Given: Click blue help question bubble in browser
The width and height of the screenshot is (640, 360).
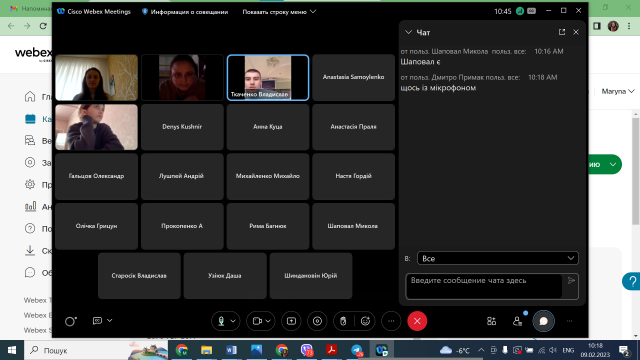Looking at the screenshot, I should 632,281.
